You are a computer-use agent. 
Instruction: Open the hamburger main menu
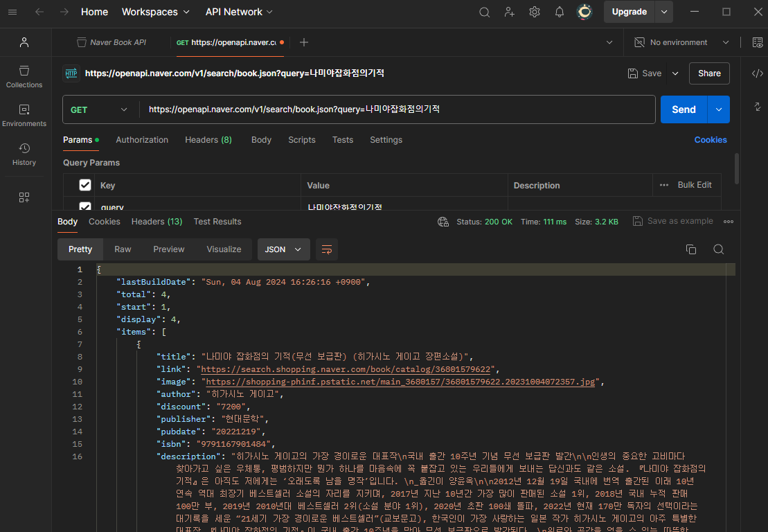pyautogui.click(x=12, y=12)
